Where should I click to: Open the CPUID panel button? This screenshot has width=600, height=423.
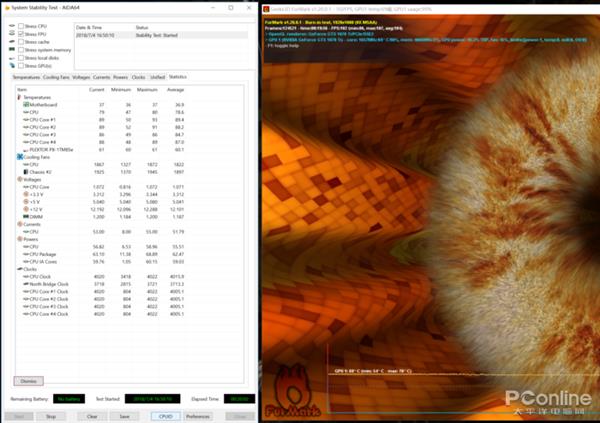tap(165, 415)
